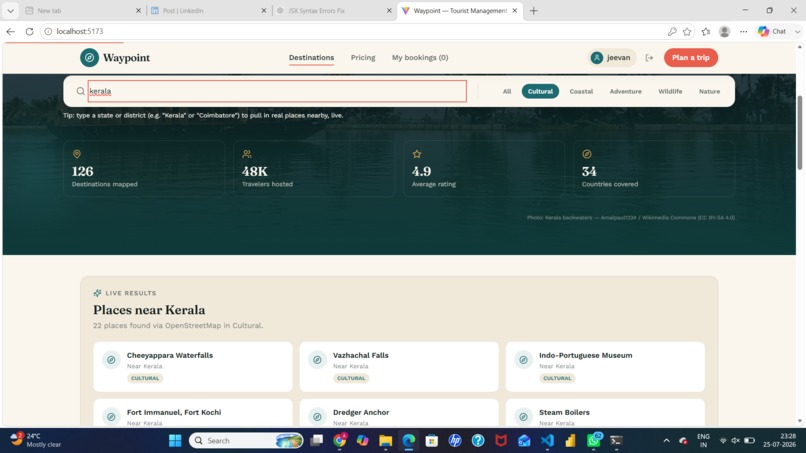Open the Indo-Portuguese Museum place card
This screenshot has height=453, width=806.
(x=605, y=367)
